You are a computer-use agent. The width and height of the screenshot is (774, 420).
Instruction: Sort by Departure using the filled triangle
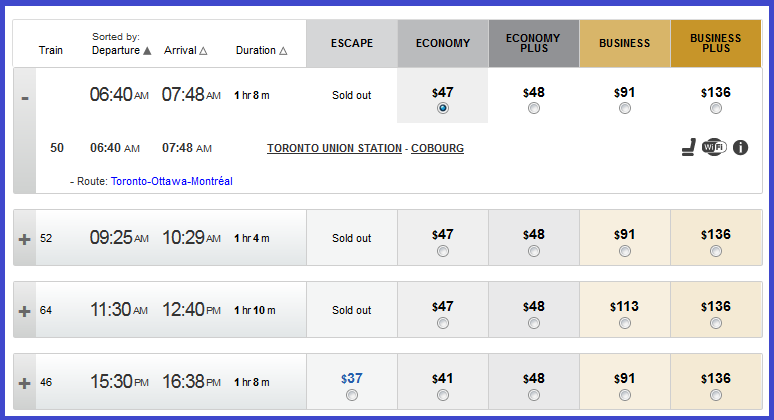[x=147, y=50]
